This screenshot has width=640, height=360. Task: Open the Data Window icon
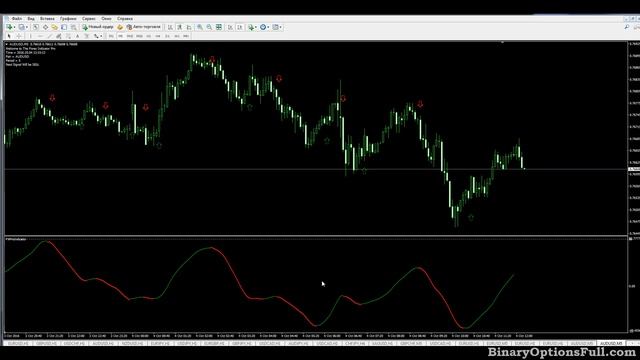(45, 27)
